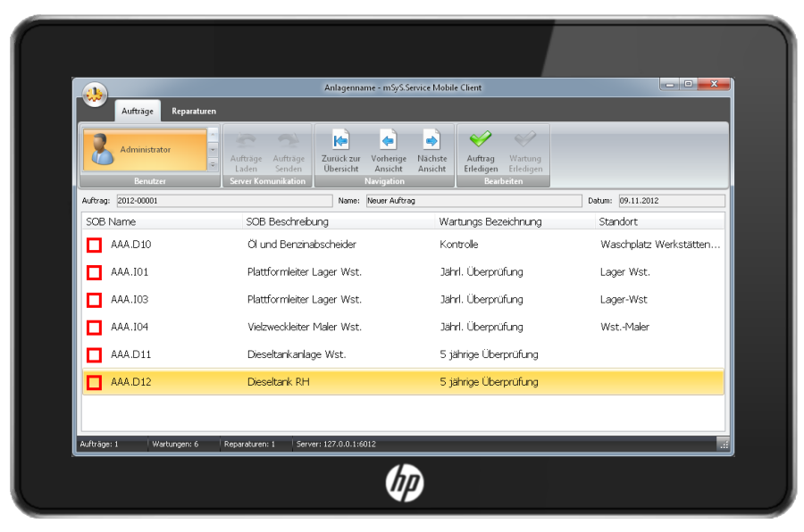
Task: Click Aufträge Laden icon
Action: tap(246, 150)
